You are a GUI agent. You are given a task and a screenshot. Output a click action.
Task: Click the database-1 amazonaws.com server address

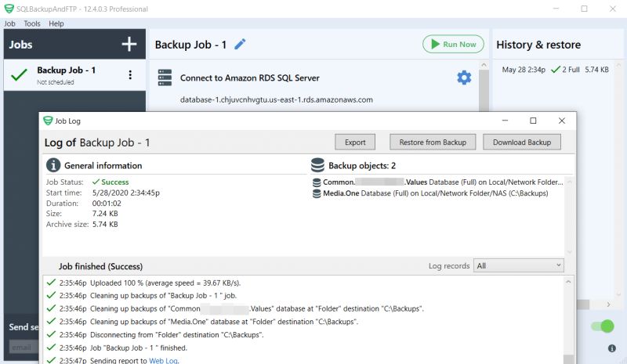(277, 99)
